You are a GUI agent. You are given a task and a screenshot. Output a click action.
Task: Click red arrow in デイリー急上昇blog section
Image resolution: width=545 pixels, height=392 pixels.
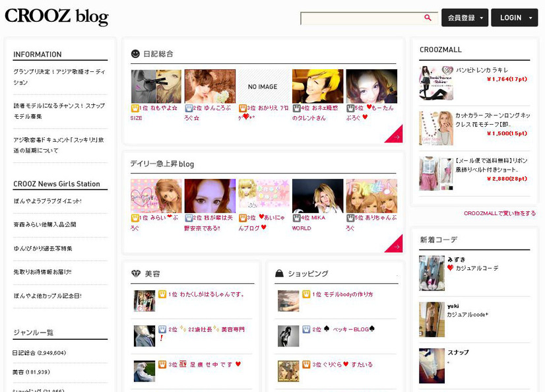pyautogui.click(x=395, y=245)
